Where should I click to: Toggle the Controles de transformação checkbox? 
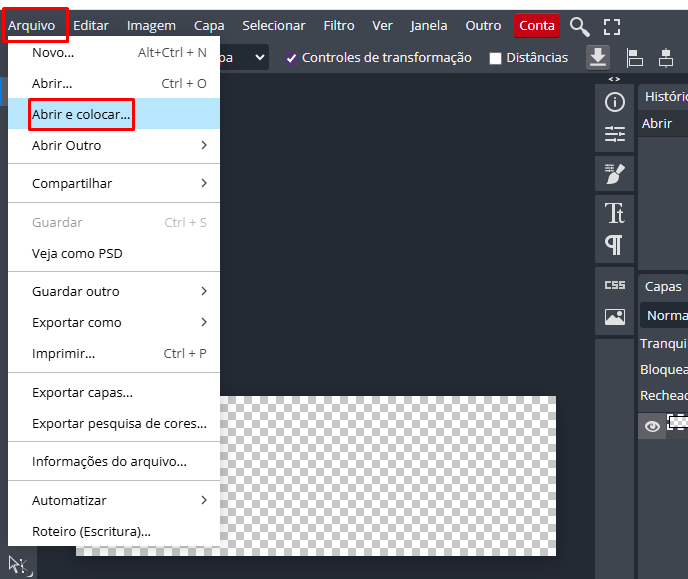pyautogui.click(x=291, y=58)
